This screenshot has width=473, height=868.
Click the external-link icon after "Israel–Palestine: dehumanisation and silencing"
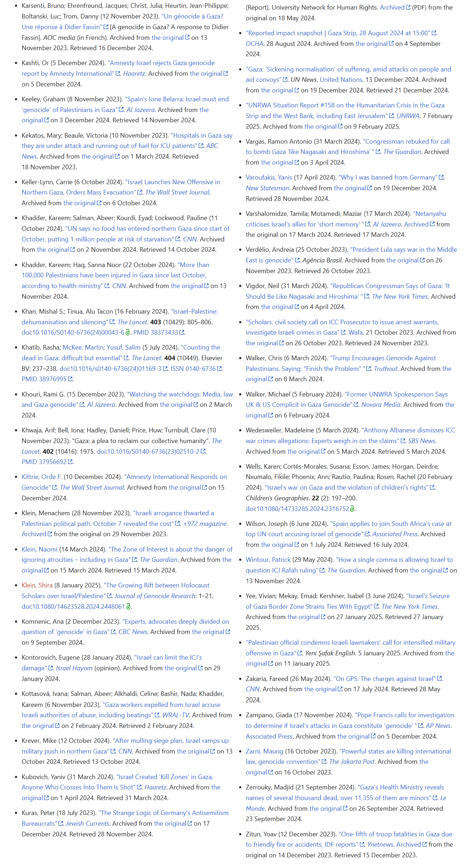pyautogui.click(x=112, y=322)
